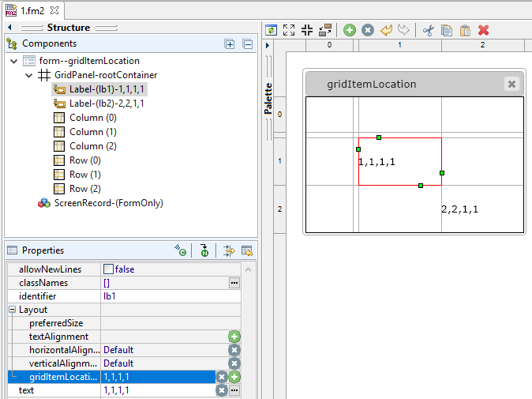Click the refresh form icon in toolbar

pos(272,30)
